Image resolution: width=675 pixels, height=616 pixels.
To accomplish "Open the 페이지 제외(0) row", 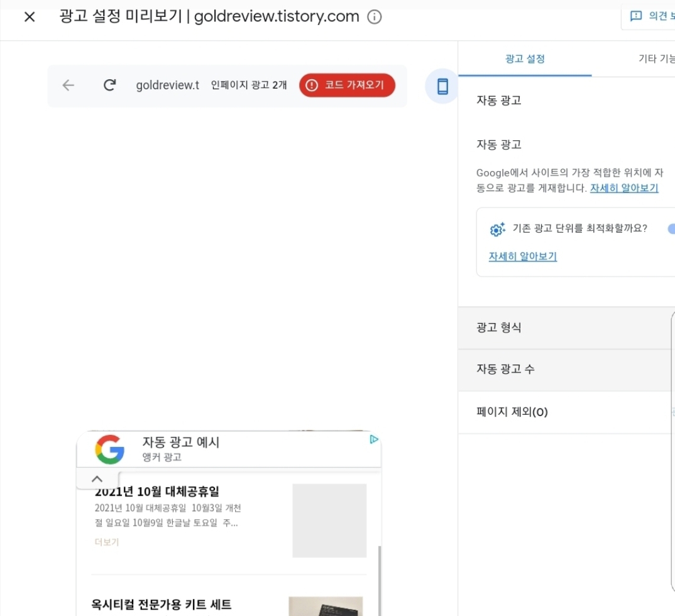I will tap(566, 412).
